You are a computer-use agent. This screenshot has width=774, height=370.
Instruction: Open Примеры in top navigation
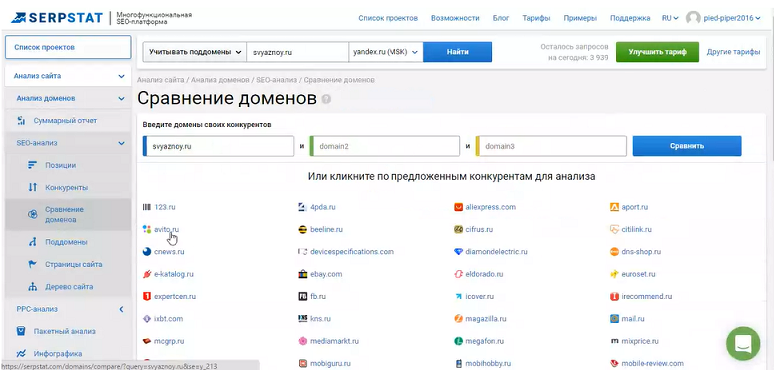pos(580,18)
